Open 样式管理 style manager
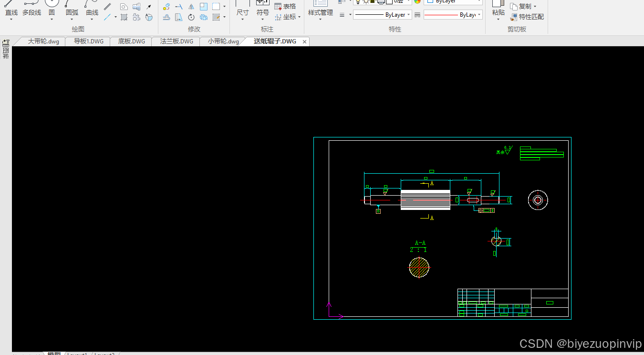Image resolution: width=644 pixels, height=355 pixels. tap(320, 9)
